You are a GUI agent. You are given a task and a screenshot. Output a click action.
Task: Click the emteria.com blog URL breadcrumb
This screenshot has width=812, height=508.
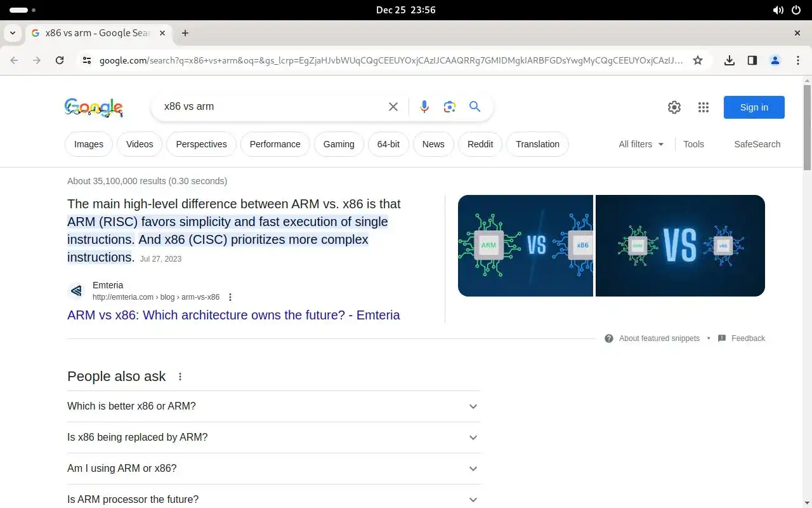point(156,297)
